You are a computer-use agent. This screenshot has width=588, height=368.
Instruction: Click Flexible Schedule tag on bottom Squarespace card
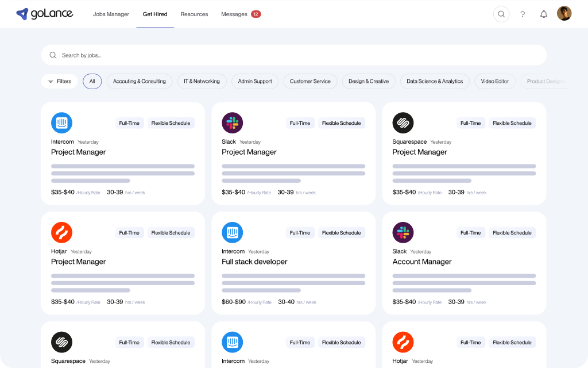point(171,343)
